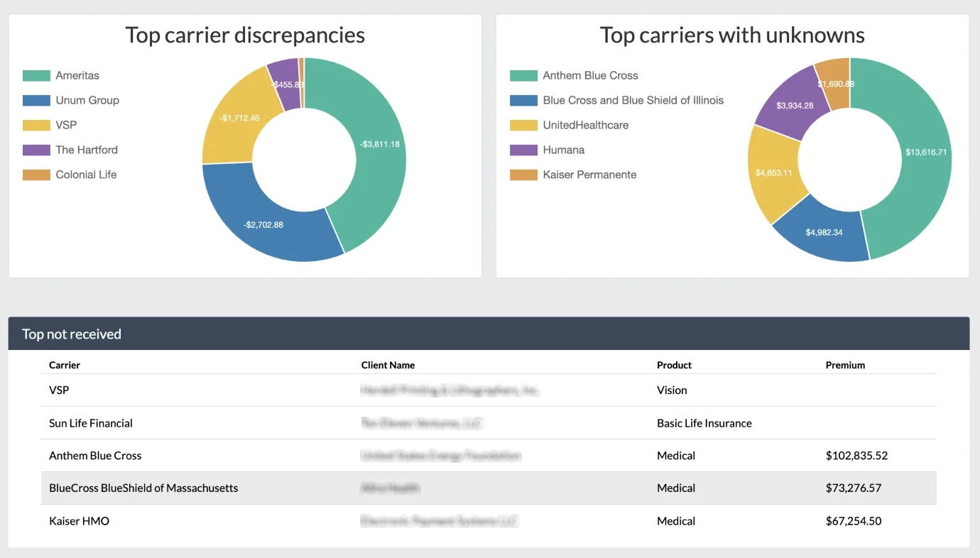
Task: Click the $73,276.57 premium value
Action: click(x=854, y=488)
